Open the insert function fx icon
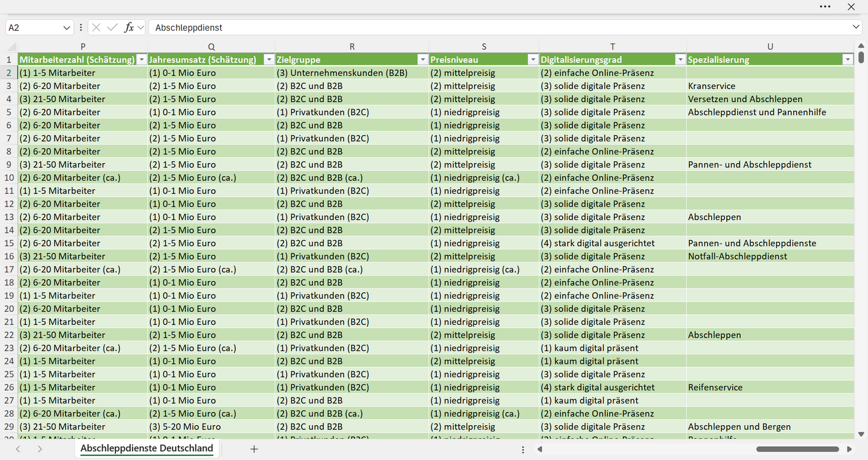This screenshot has height=460, width=868. click(x=129, y=28)
